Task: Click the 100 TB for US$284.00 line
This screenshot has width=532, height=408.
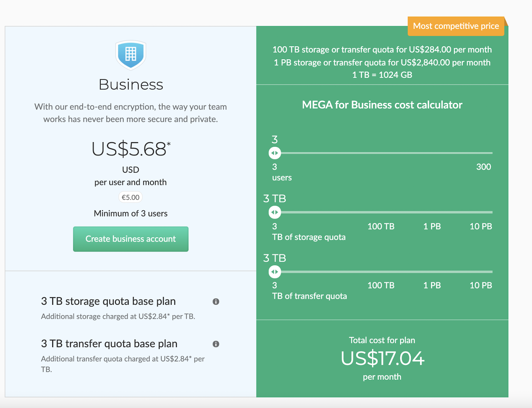Action: coord(382,50)
